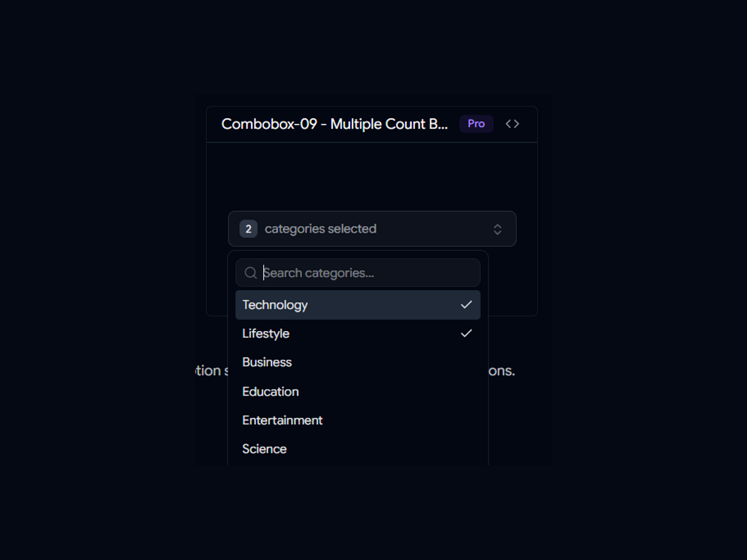The width and height of the screenshot is (747, 560).
Task: Pick Entertainment in the category list
Action: pyautogui.click(x=358, y=420)
